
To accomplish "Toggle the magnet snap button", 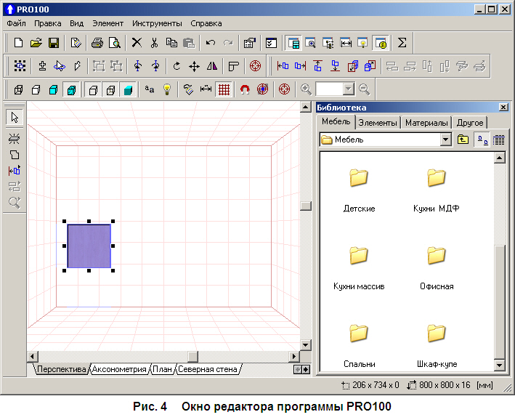I will [245, 89].
